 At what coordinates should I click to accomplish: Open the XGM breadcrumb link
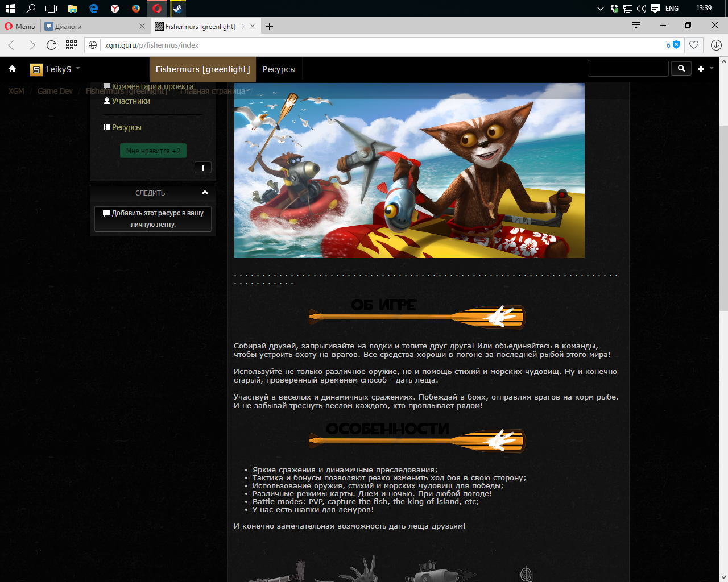pyautogui.click(x=16, y=91)
